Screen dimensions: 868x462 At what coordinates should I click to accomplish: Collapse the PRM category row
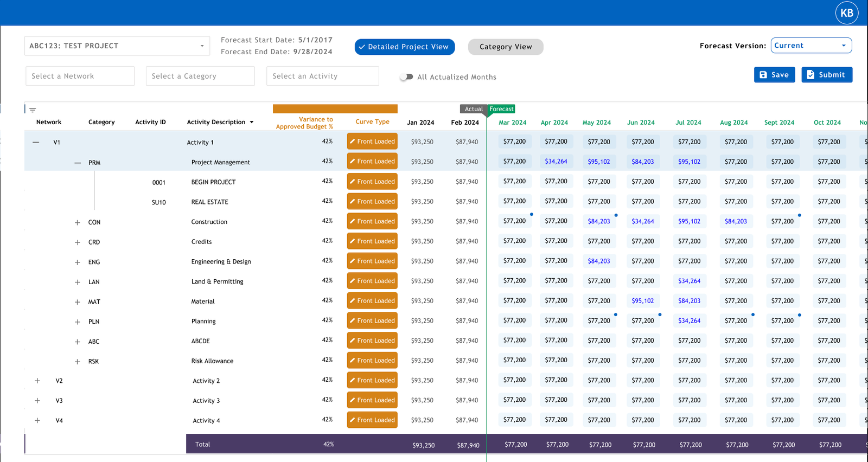point(78,163)
